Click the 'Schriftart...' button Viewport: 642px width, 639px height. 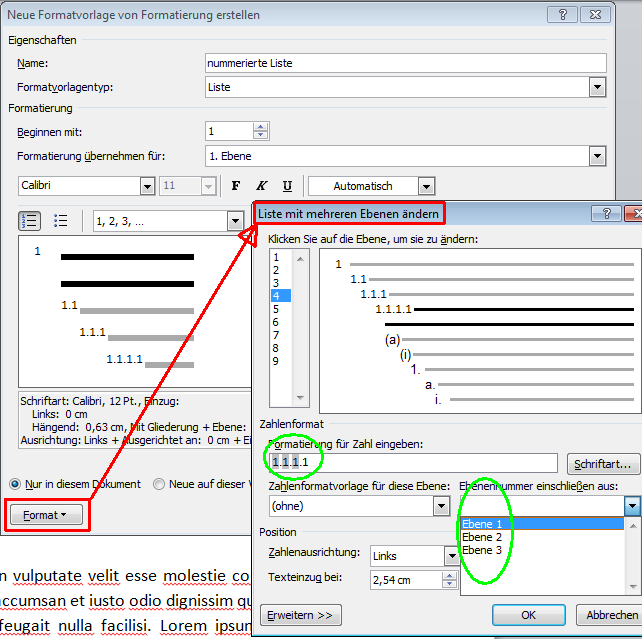[x=603, y=464]
